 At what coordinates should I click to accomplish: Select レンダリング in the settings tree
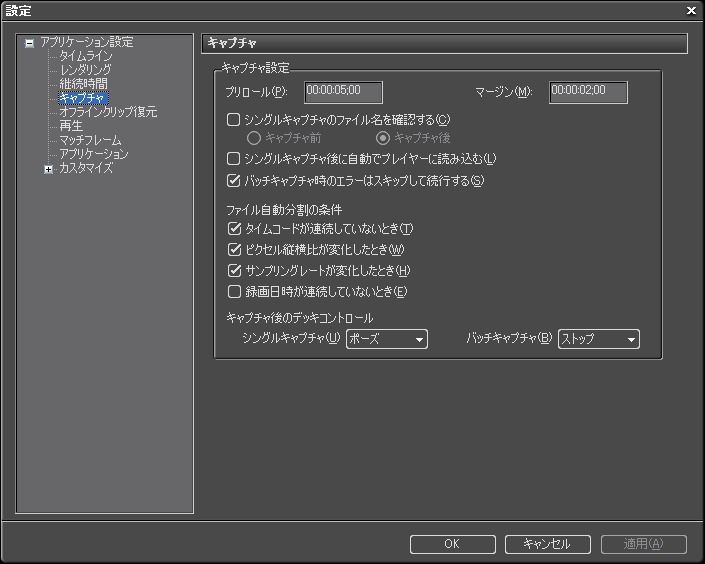tap(85, 70)
